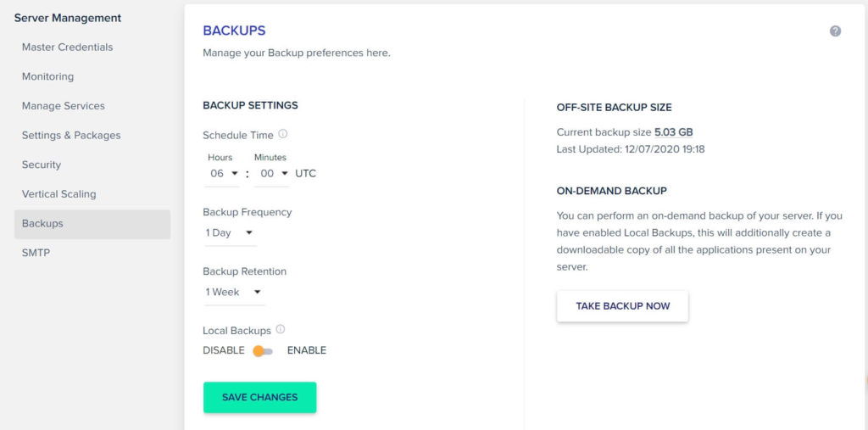
Task: Expand the Backup Frequency dropdown
Action: point(230,232)
